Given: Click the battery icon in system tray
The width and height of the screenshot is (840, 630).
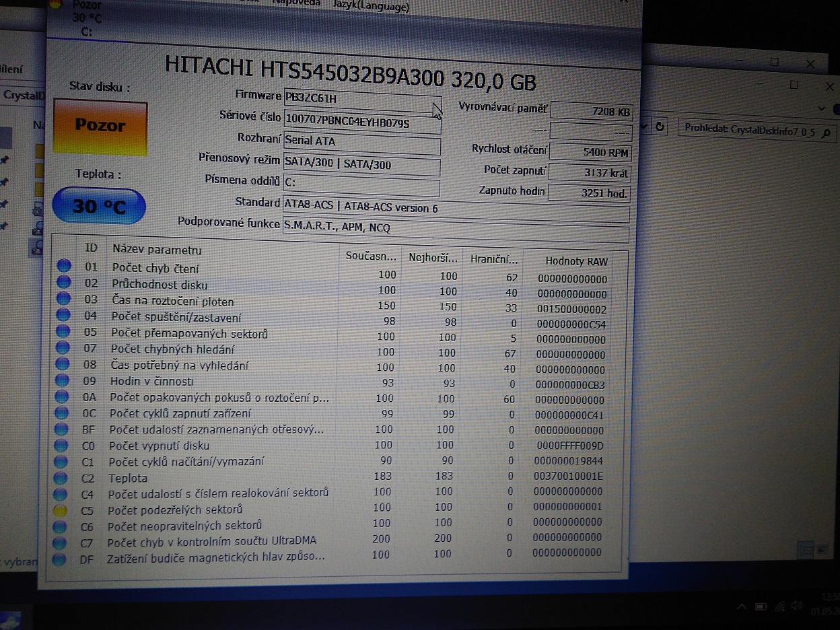Looking at the screenshot, I should tap(761, 608).
